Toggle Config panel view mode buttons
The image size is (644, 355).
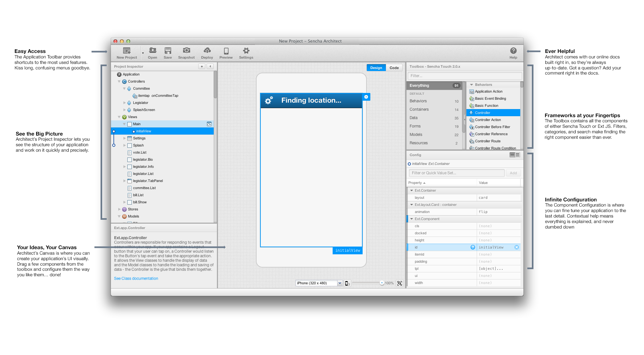[x=514, y=155]
